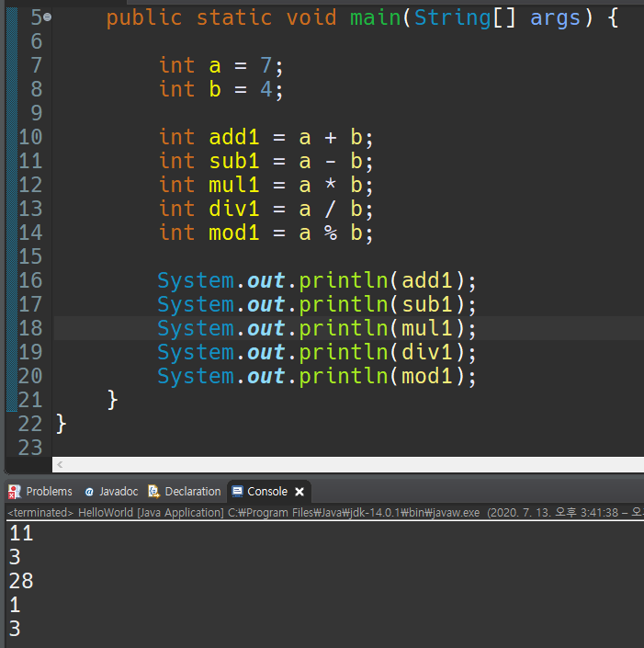Click 'System.out.println(mod1);' line

coord(317,377)
